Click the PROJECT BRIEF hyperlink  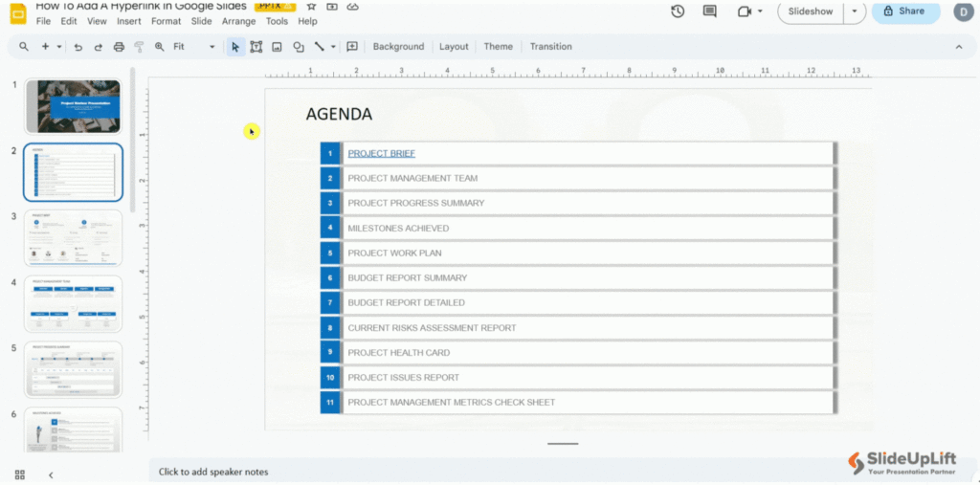click(x=381, y=153)
